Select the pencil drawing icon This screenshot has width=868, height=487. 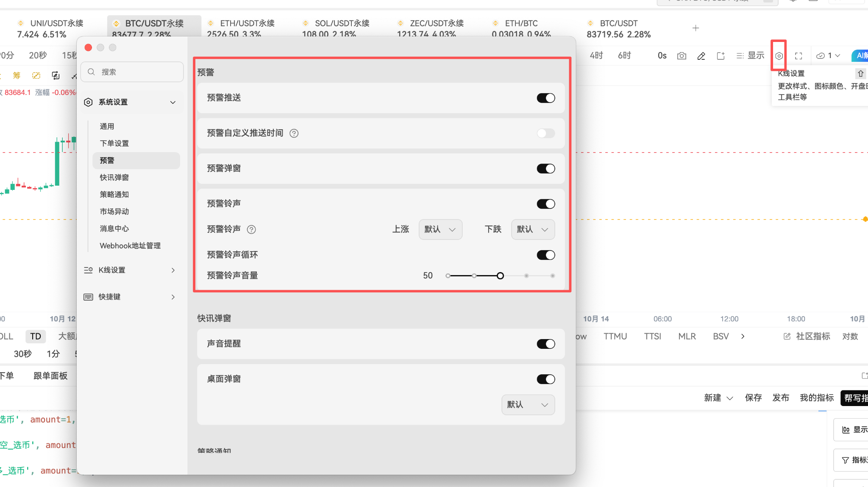click(701, 56)
